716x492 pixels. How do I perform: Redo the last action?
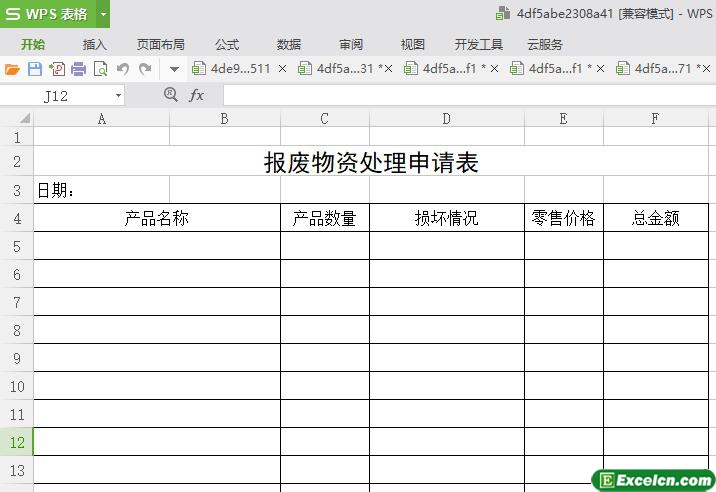(x=145, y=69)
